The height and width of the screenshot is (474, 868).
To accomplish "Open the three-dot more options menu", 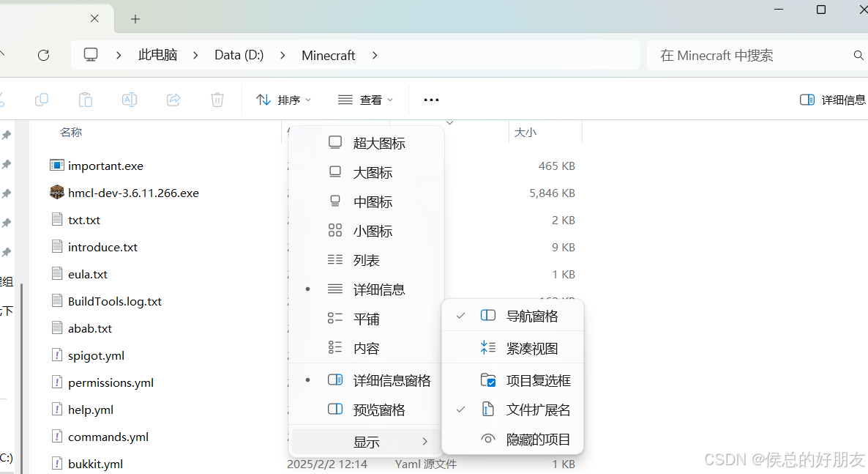I will pyautogui.click(x=431, y=100).
